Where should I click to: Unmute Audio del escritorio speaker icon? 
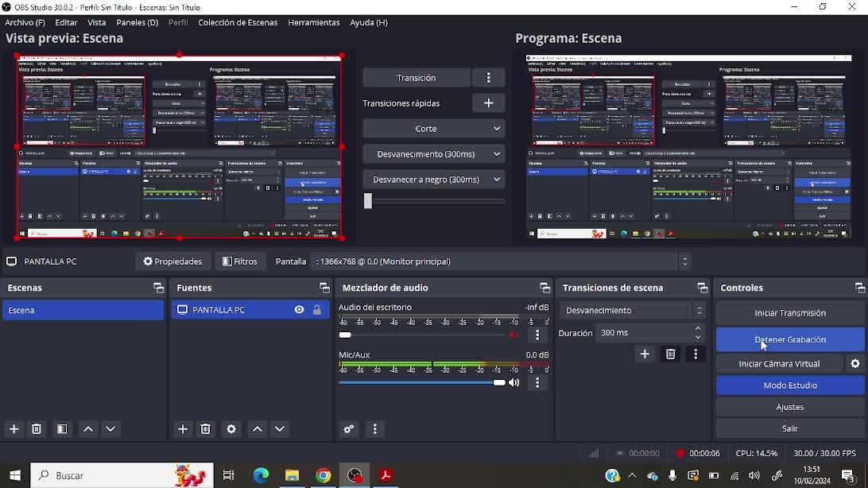point(513,335)
